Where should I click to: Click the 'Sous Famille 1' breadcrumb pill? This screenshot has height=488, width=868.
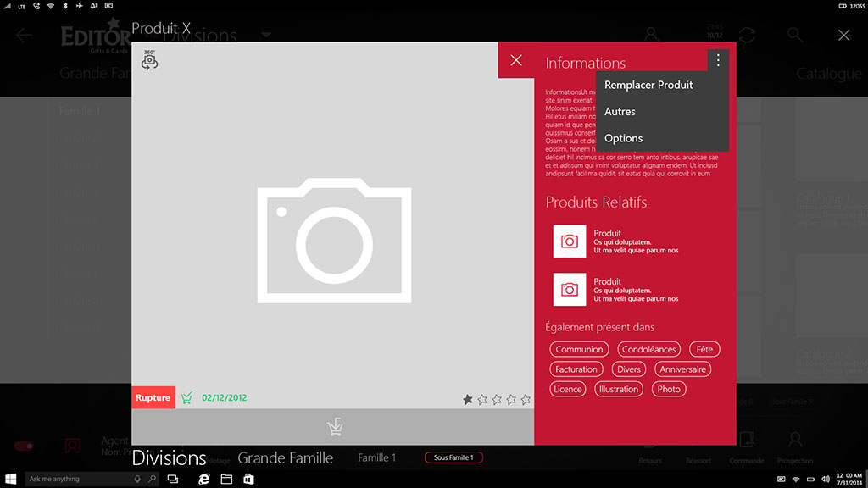(x=453, y=457)
